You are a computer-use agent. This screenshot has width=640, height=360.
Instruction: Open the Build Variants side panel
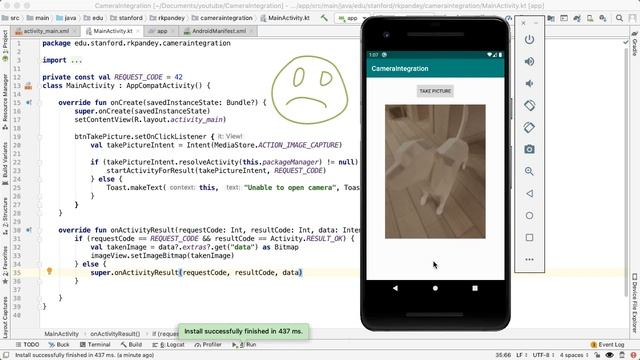click(5, 163)
